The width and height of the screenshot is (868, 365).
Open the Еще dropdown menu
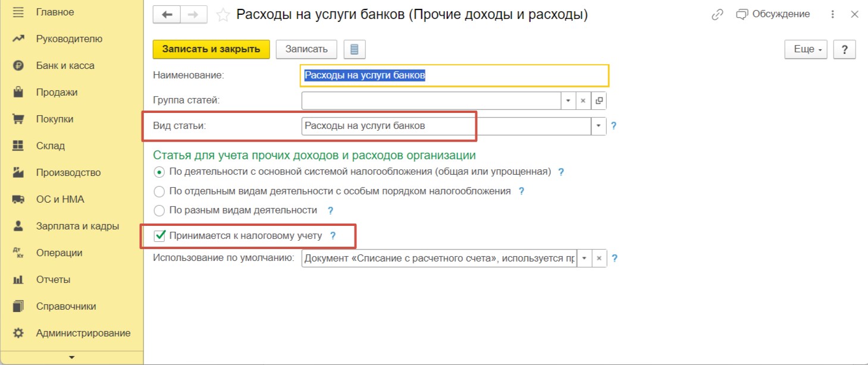806,49
